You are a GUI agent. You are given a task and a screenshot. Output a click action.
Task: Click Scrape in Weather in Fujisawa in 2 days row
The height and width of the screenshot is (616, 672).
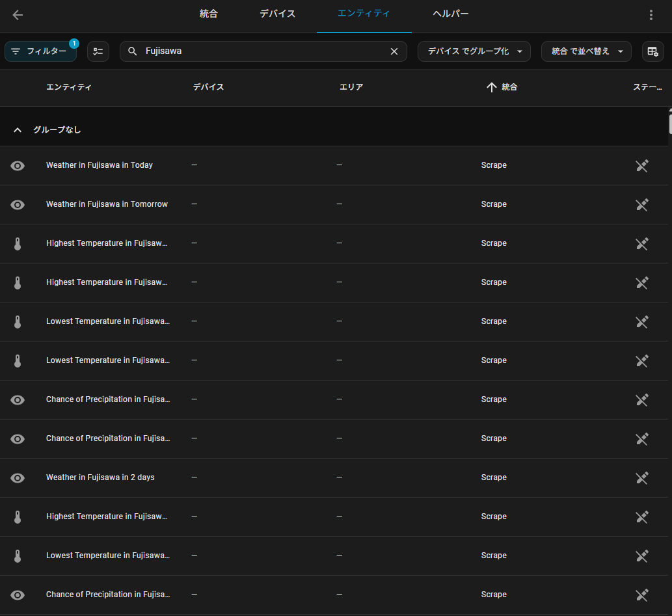[x=494, y=477]
